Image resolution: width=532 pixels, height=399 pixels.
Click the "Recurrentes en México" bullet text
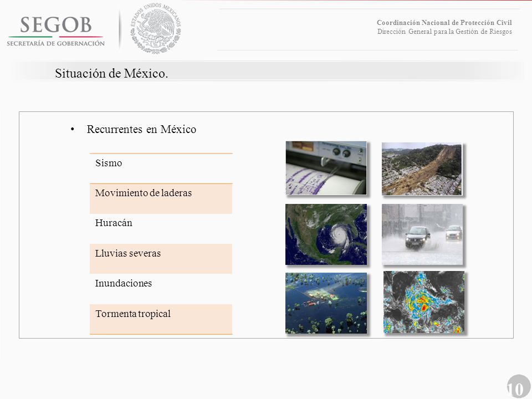pyautogui.click(x=141, y=129)
